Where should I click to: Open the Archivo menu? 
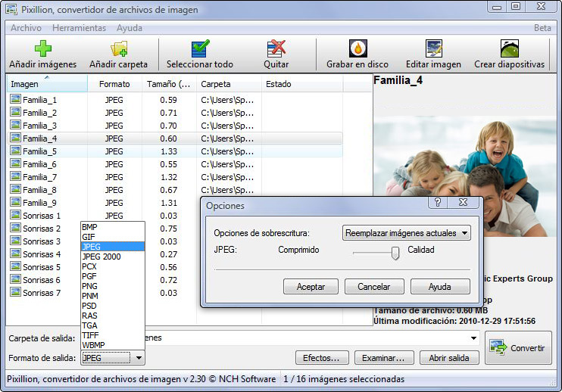[27, 28]
